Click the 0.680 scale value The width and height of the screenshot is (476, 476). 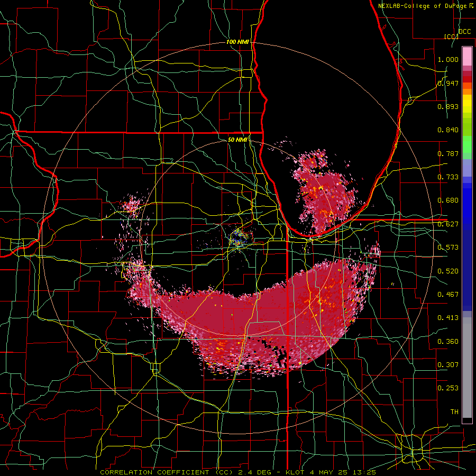[x=448, y=200]
